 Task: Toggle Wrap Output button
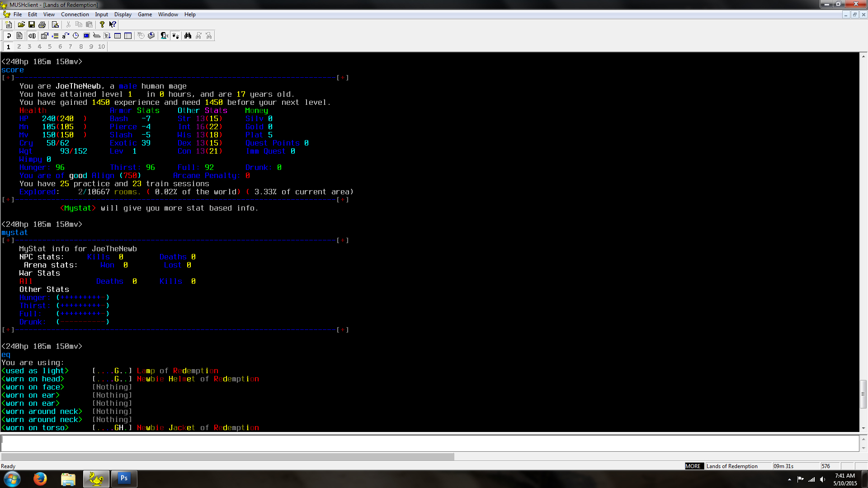[x=9, y=36]
